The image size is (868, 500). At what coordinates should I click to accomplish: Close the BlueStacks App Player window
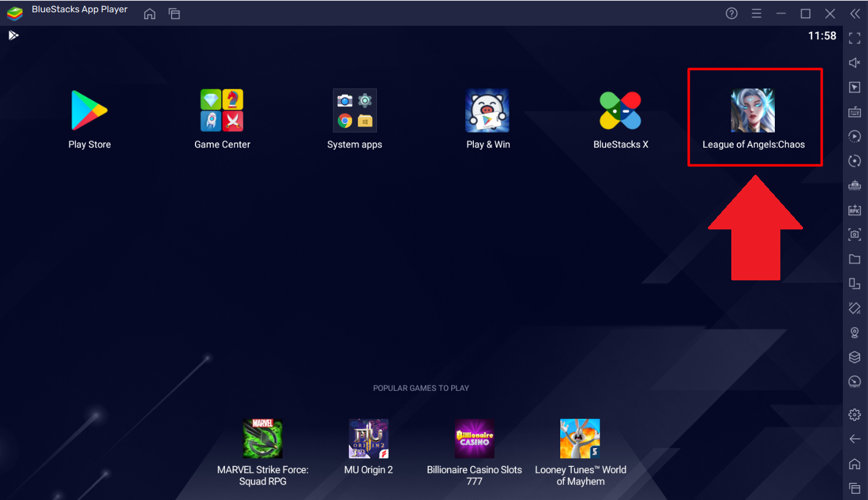coord(830,13)
